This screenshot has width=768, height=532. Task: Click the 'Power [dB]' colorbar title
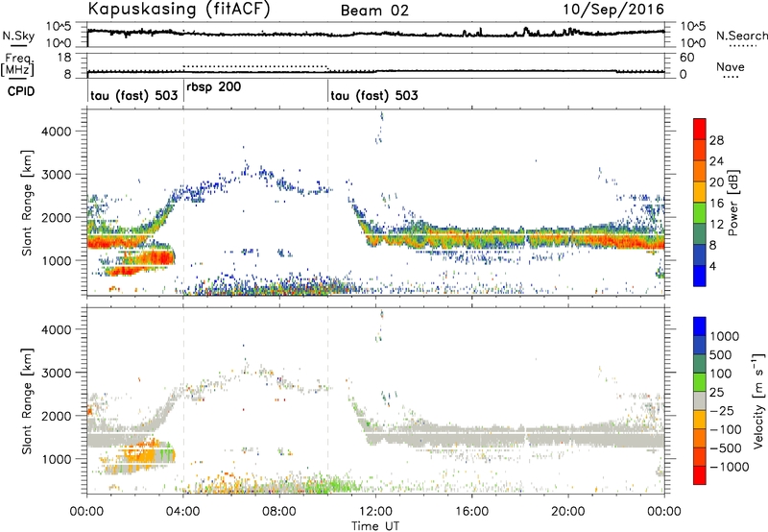(x=732, y=203)
